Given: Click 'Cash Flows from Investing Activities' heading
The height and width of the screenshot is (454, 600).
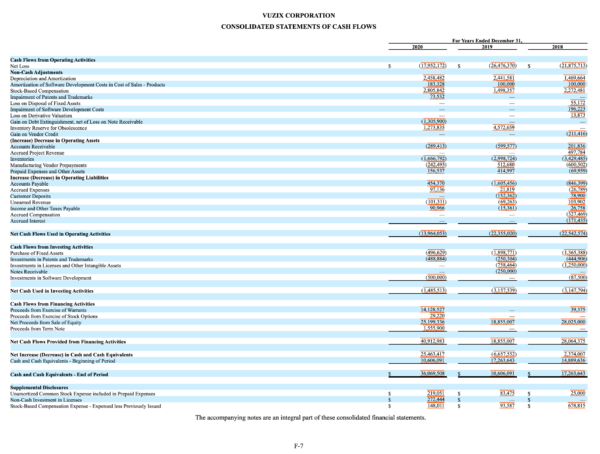Looking at the screenshot, I should pos(51,247).
